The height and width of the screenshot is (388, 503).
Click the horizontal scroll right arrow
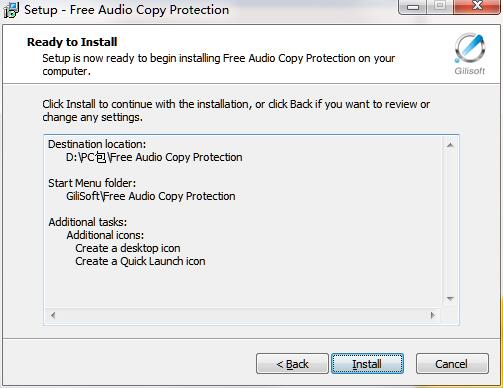coord(433,315)
